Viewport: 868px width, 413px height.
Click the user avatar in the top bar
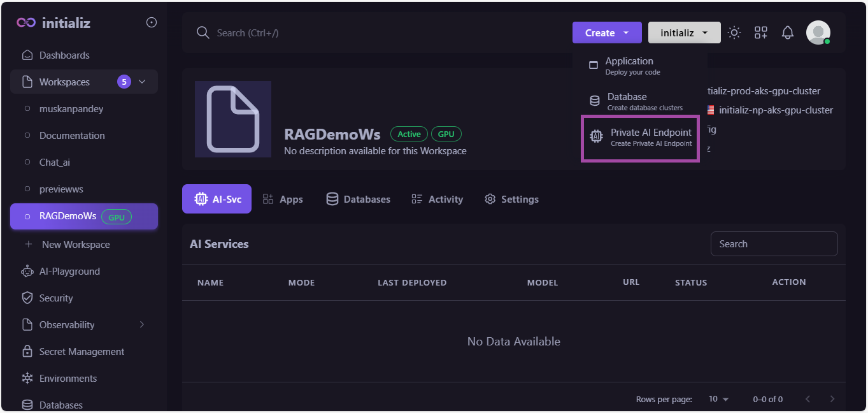click(x=818, y=32)
